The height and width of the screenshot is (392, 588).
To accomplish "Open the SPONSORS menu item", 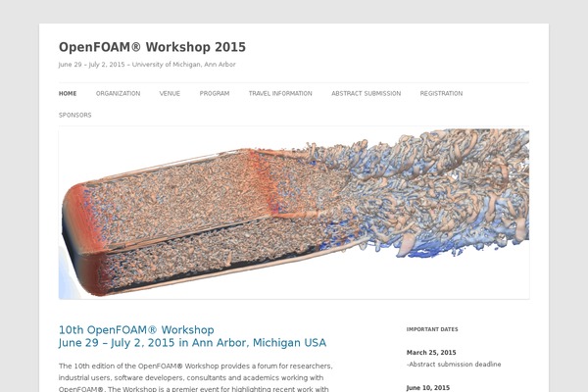I will [x=74, y=116].
